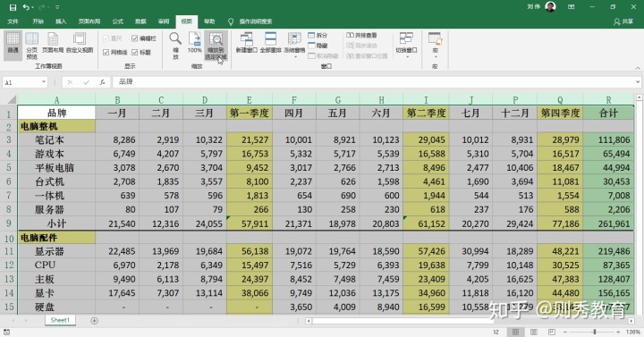Screen dimensions: 644x337
Task: Click the 电脑整机 category cell
Action: (56, 126)
